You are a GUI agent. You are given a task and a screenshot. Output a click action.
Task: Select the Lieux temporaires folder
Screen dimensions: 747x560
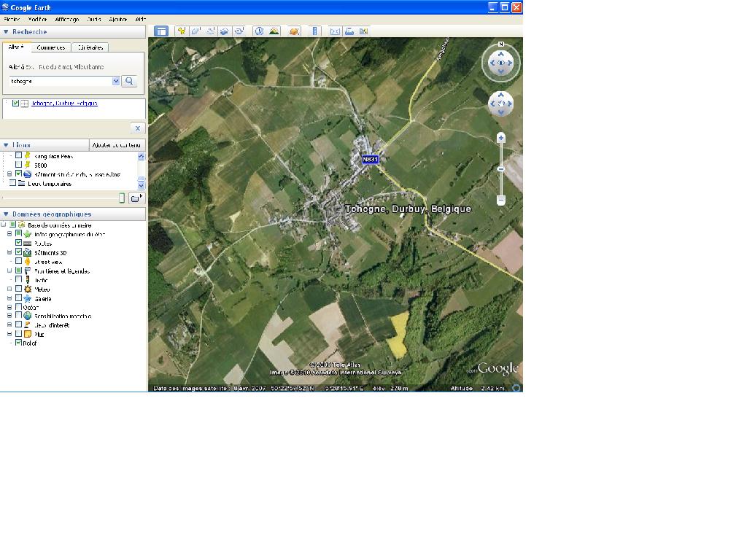pyautogui.click(x=50, y=183)
